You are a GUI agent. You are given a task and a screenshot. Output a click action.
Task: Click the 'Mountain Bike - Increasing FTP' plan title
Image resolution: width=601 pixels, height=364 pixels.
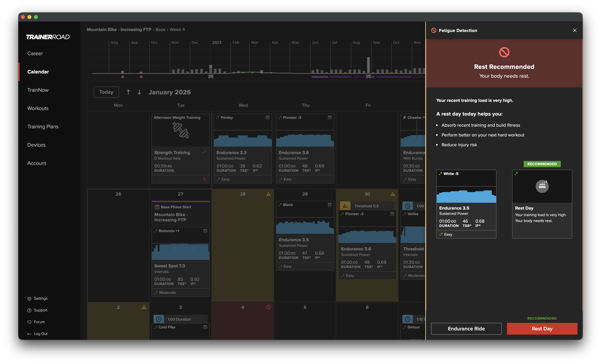click(x=119, y=30)
